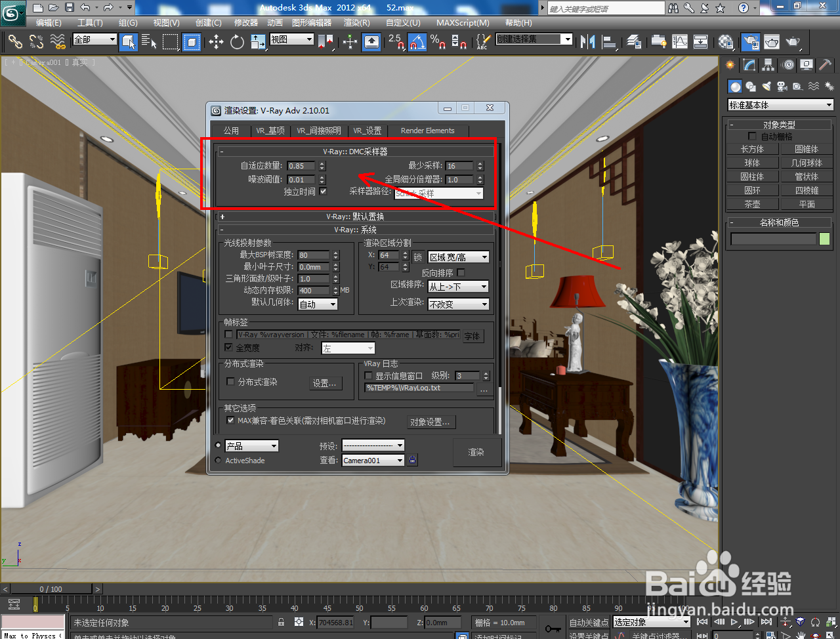Screen dimensions: 840x639
Task: Open the MAXScript(M) menu
Action: click(463, 22)
